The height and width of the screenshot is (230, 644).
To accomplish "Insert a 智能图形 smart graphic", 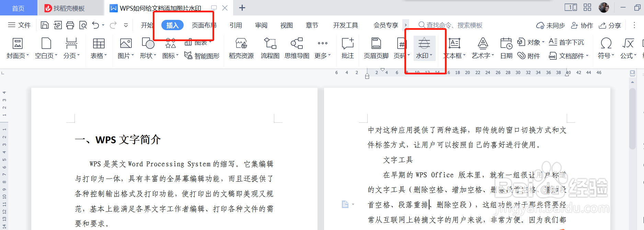I will [x=202, y=56].
